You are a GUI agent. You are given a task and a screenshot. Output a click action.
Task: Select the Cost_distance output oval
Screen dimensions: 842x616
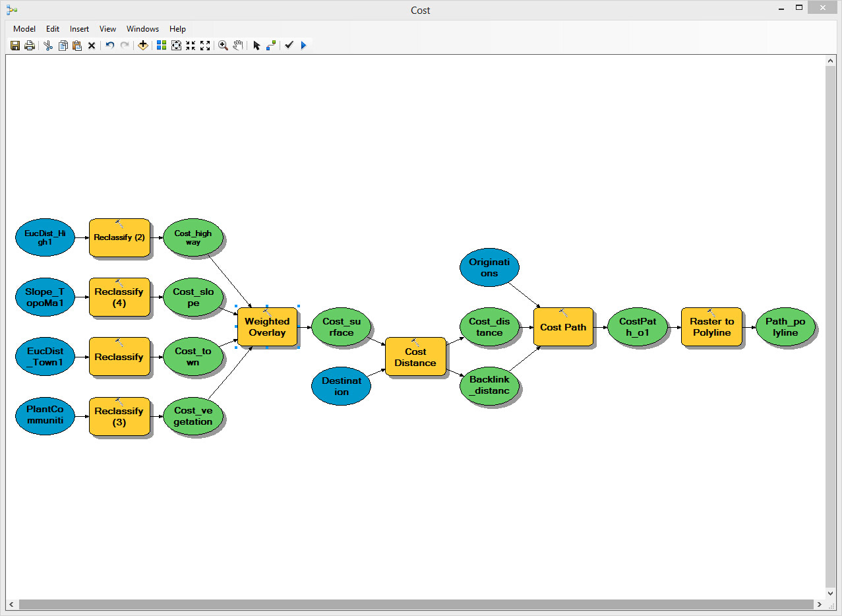pos(489,327)
